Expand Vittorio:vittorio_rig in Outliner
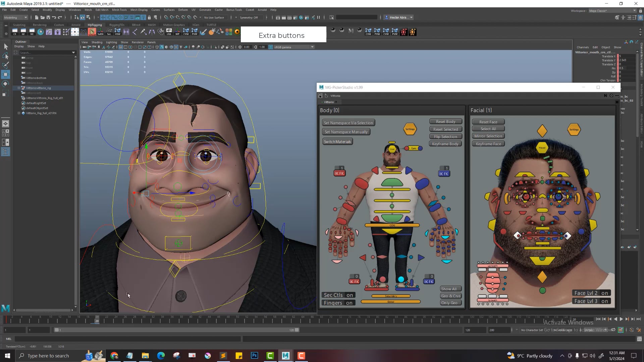The width and height of the screenshot is (644, 362). (x=19, y=88)
